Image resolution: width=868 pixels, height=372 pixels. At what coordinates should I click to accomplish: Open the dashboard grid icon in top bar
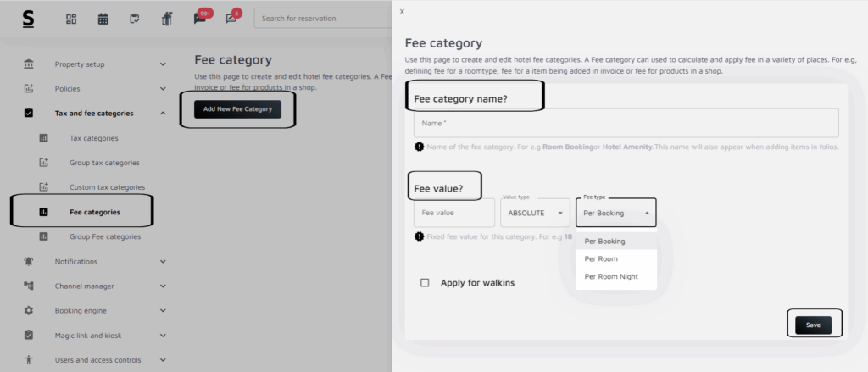coord(71,19)
